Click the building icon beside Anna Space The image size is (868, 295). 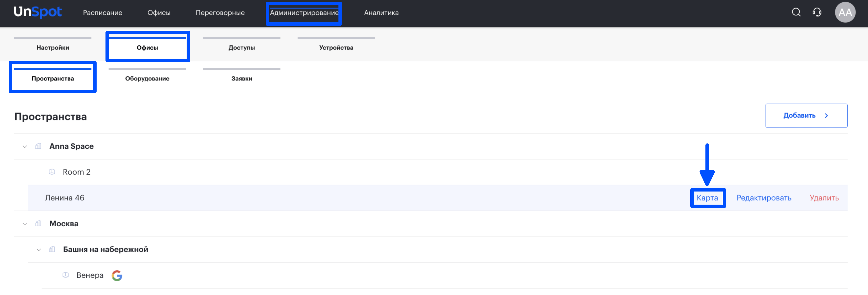pyautogui.click(x=38, y=146)
